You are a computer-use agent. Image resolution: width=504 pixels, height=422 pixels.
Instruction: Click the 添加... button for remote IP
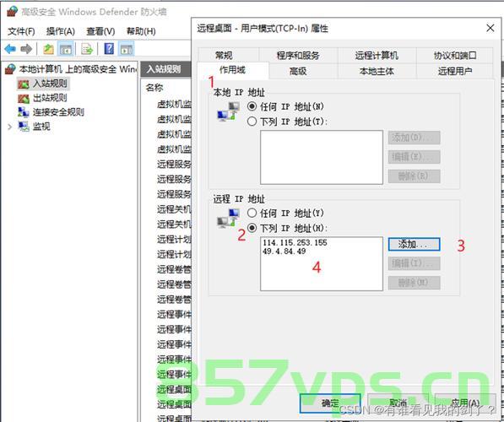tap(414, 244)
